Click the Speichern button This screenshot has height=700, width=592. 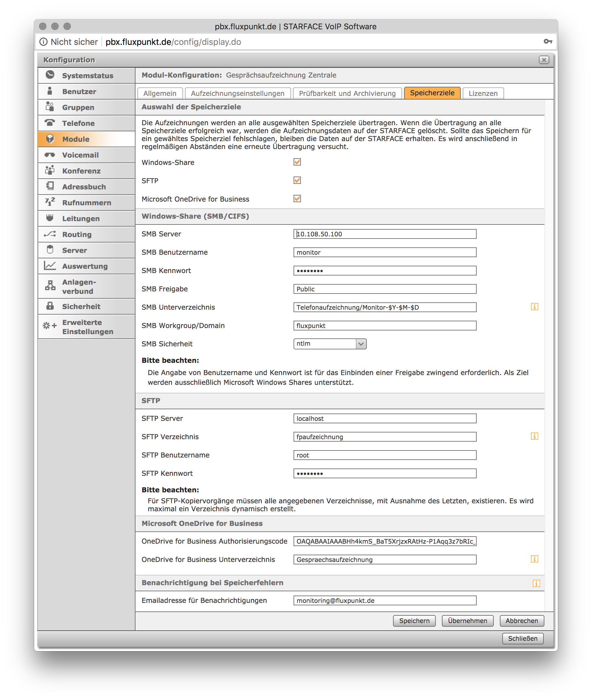point(414,621)
